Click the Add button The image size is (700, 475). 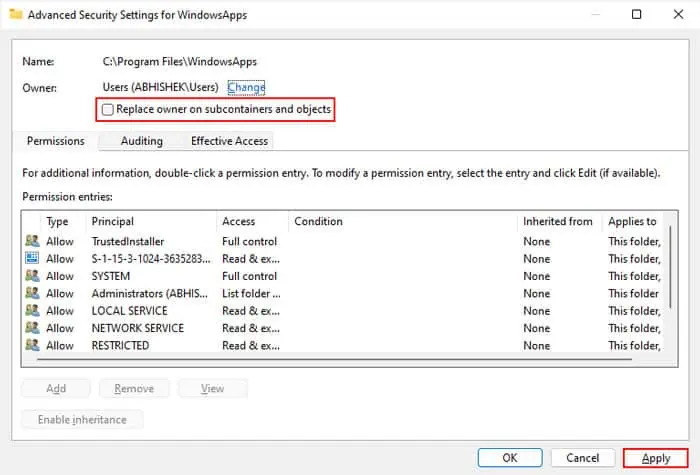point(56,389)
